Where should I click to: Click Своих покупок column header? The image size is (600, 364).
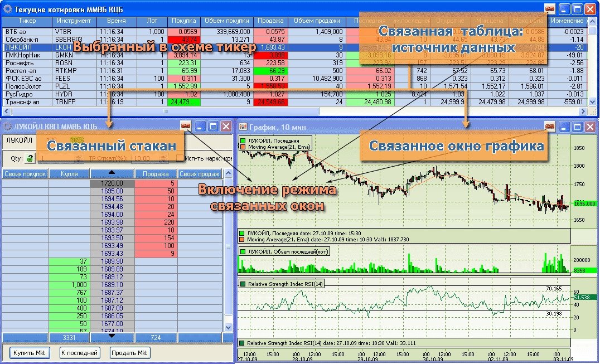(x=25, y=173)
